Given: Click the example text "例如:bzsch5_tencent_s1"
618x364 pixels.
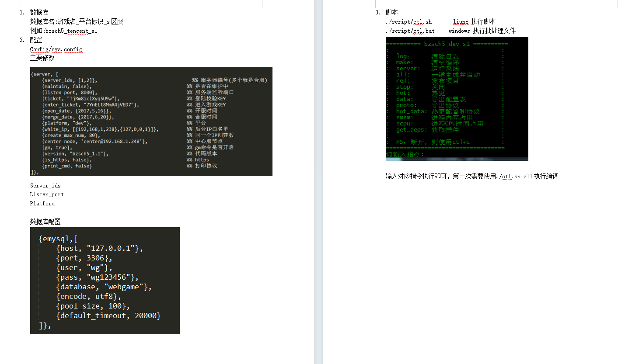Looking at the screenshot, I should click(x=63, y=31).
